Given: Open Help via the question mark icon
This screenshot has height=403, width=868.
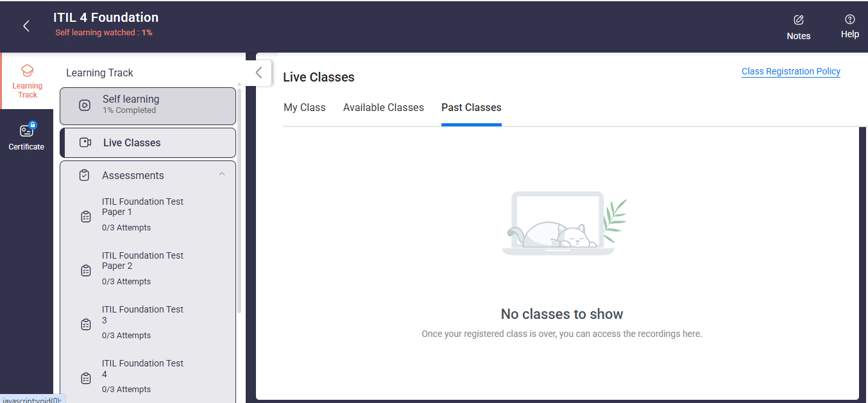Looking at the screenshot, I should (849, 19).
